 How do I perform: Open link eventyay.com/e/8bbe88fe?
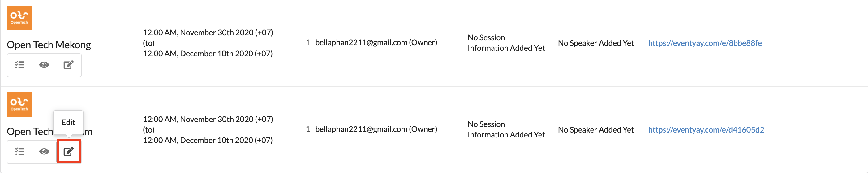pyautogui.click(x=705, y=43)
